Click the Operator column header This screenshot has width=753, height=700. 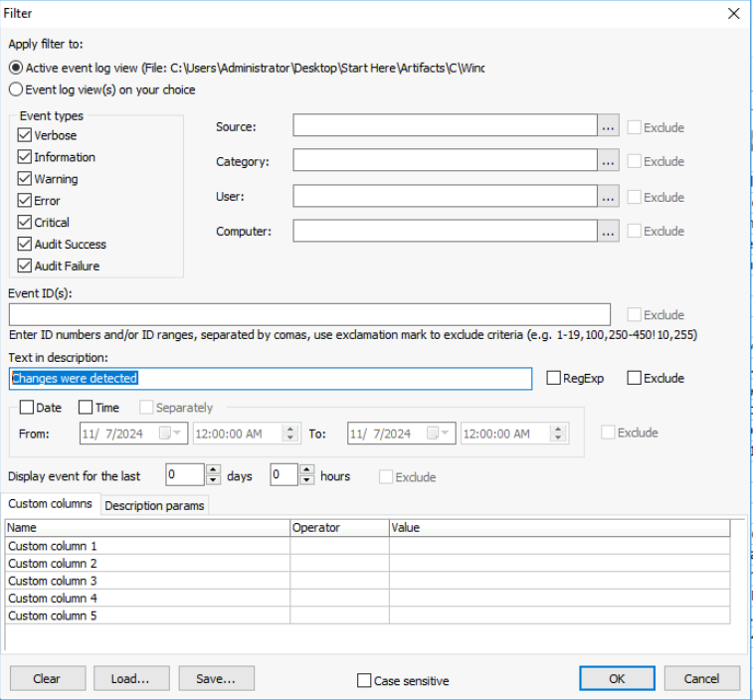tap(340, 528)
